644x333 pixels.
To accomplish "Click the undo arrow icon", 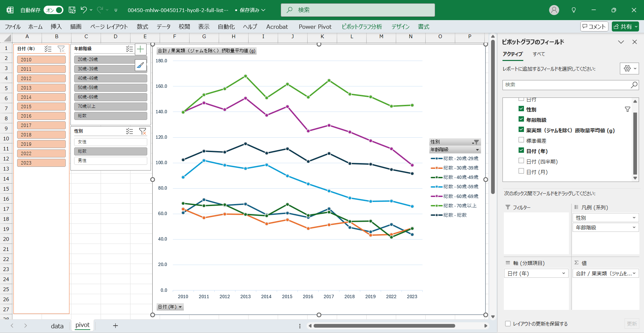I will (84, 10).
